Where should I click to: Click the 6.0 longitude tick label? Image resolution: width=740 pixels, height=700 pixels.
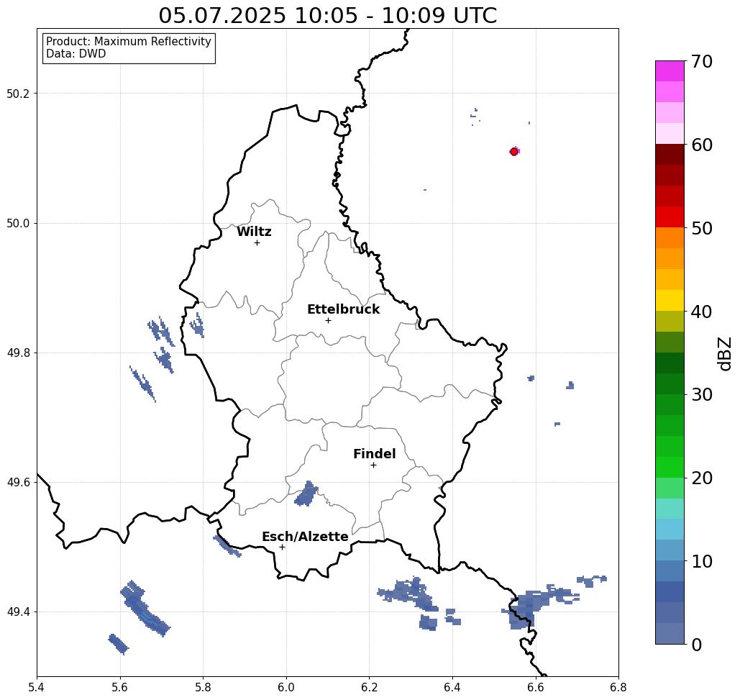click(286, 687)
